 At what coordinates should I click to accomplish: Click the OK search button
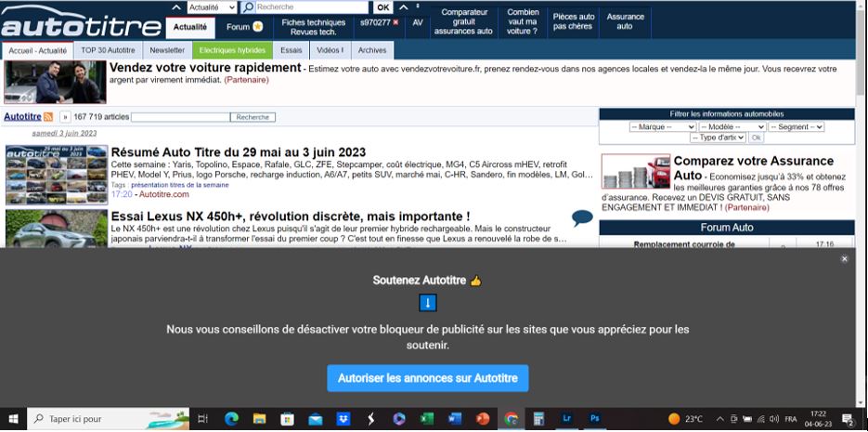[383, 7]
